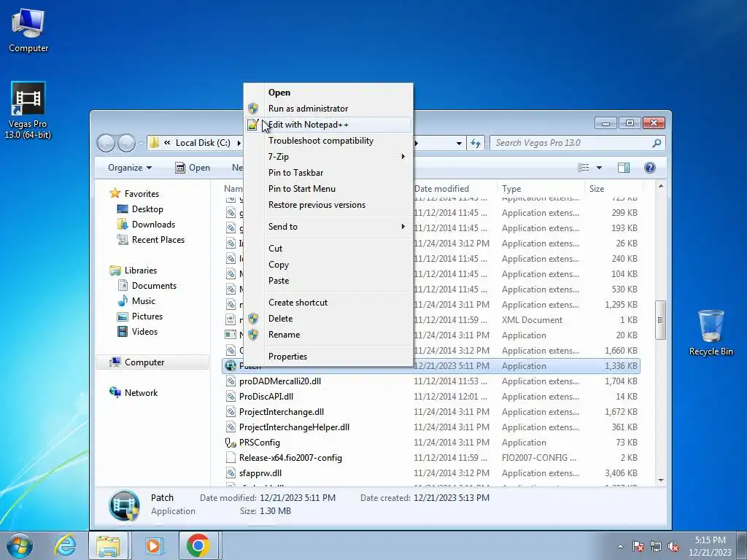Open Windows Media Player taskbar icon
Screen dimensions: 747x560
coord(153,545)
